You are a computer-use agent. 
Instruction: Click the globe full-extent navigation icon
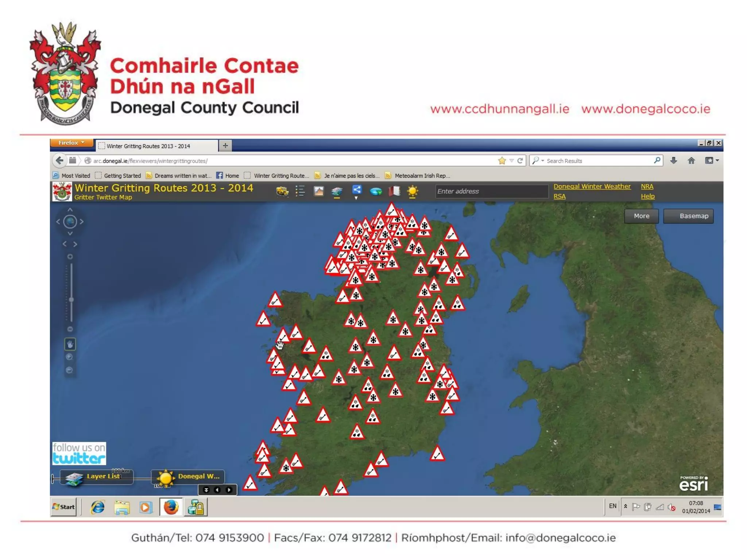70,221
